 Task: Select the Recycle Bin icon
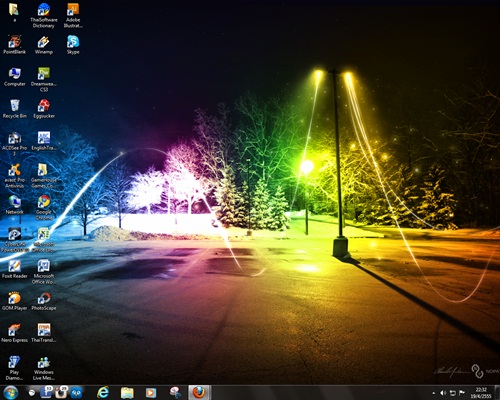[x=15, y=109]
